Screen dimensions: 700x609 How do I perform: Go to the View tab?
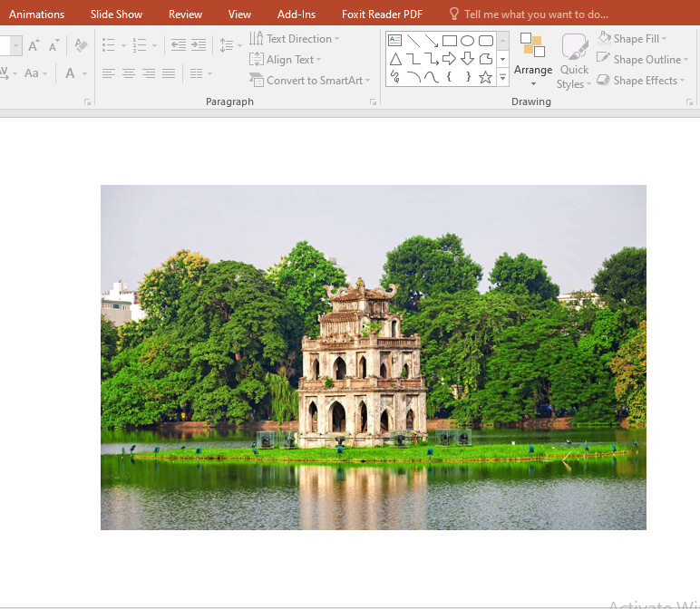tap(239, 14)
